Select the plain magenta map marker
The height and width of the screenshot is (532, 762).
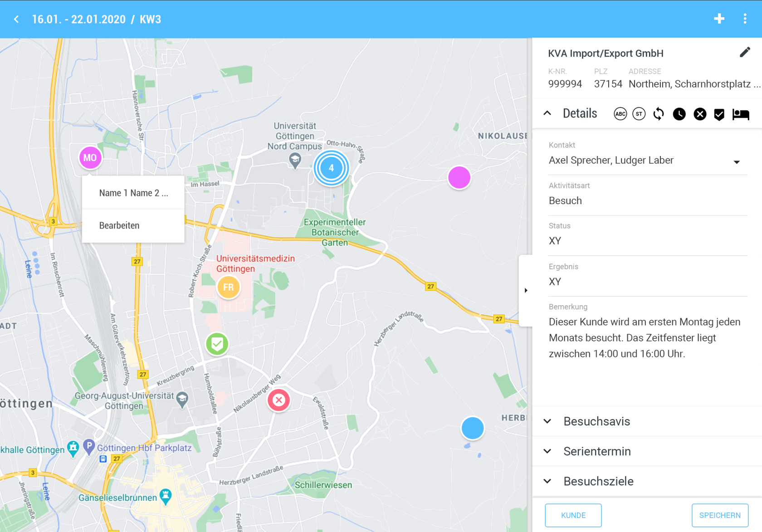click(x=459, y=177)
